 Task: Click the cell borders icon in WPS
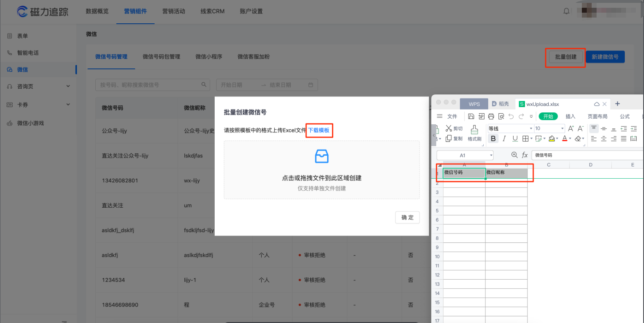[525, 139]
